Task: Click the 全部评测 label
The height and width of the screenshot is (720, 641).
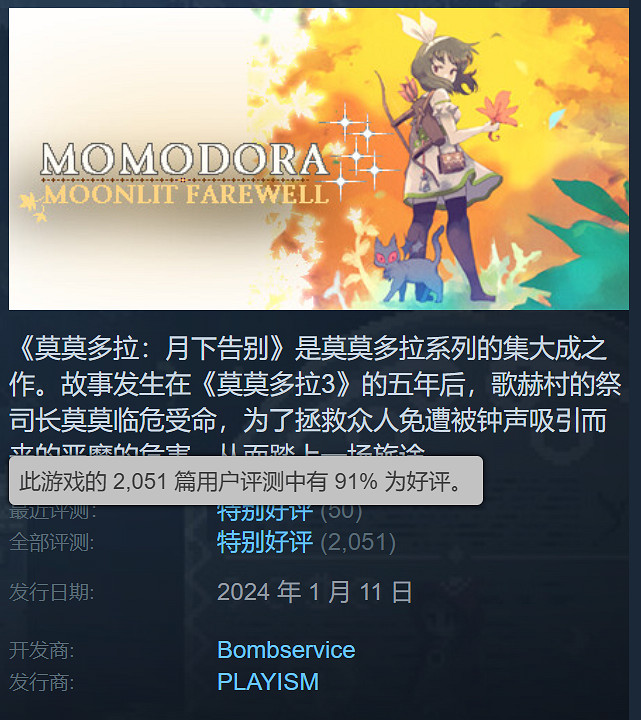Action: 51,542
